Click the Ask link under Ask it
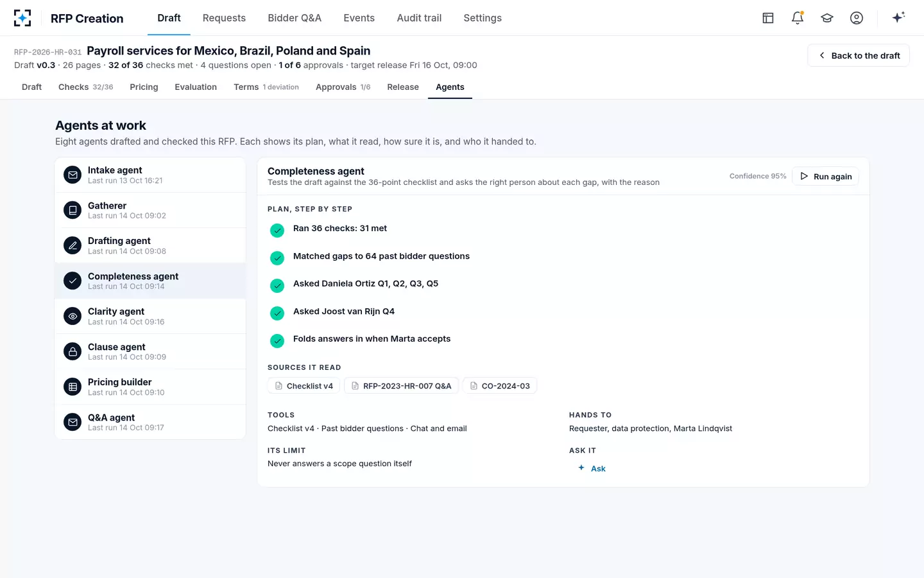The width and height of the screenshot is (924, 578). click(x=592, y=468)
